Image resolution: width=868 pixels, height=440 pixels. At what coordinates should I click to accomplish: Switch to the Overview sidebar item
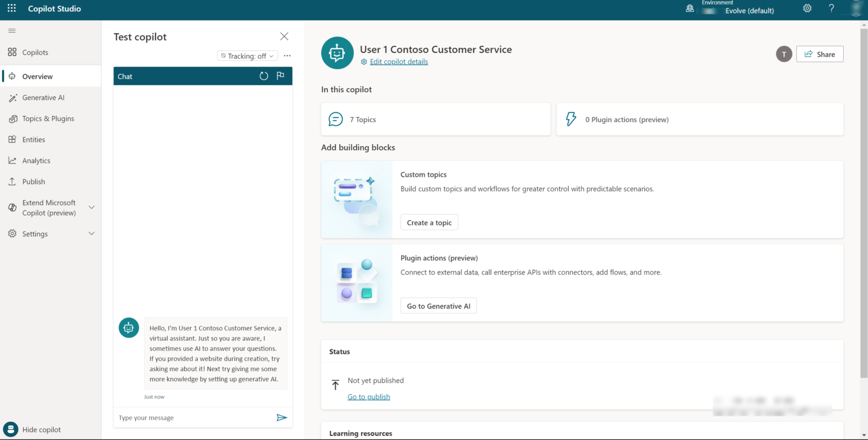[37, 76]
